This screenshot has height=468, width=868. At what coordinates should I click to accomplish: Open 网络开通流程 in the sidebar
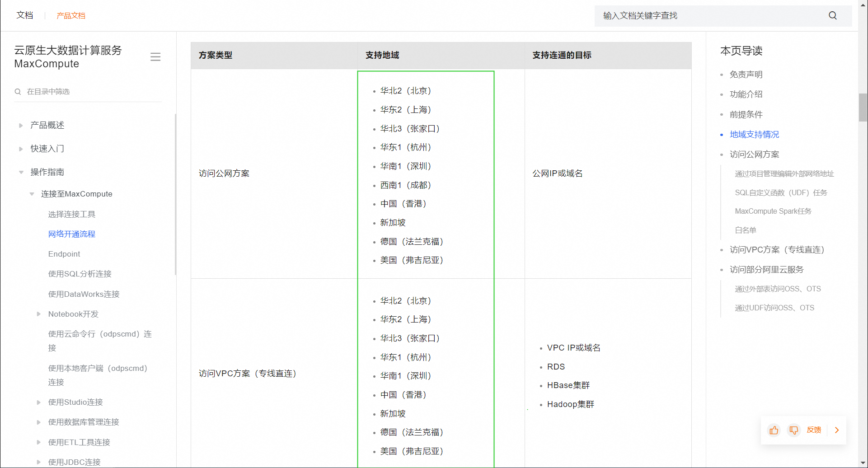[x=72, y=234]
